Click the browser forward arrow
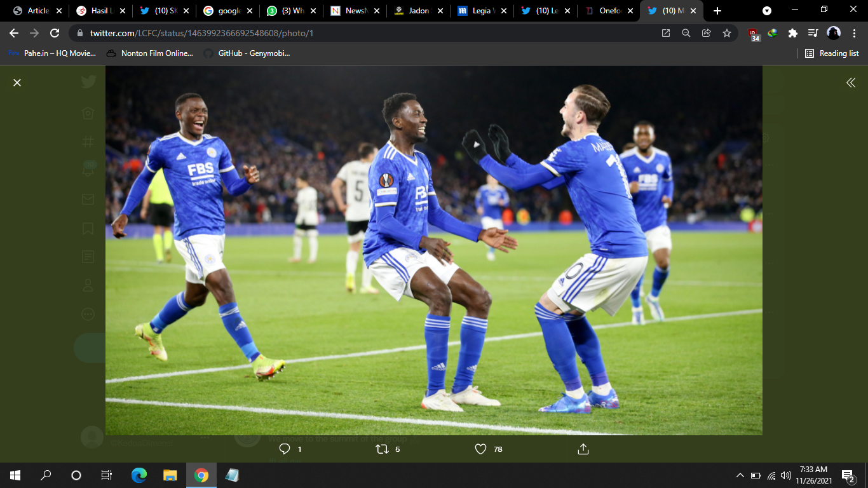Screen dimensions: 868x488 [34, 33]
